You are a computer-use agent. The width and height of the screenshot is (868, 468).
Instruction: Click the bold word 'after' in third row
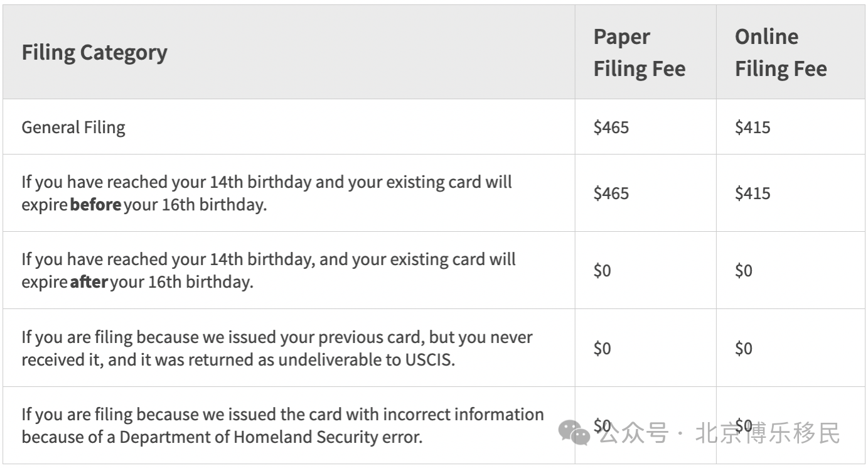[x=88, y=282]
